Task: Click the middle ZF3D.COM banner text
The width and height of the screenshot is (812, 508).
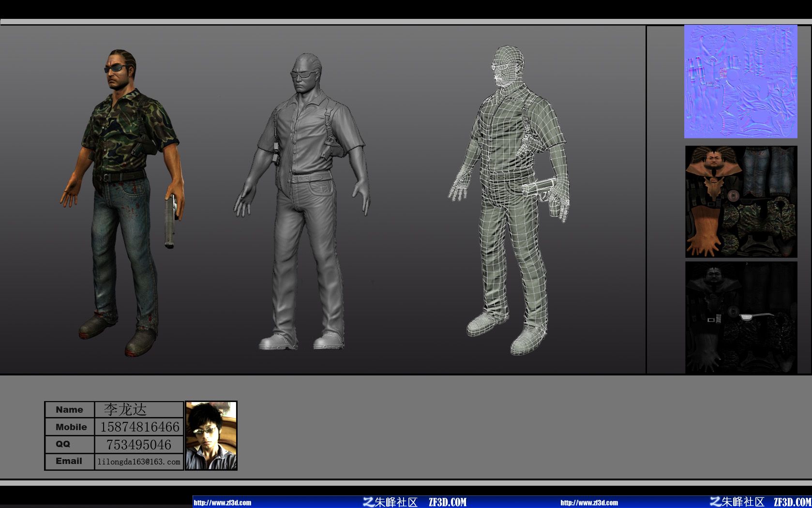Action: (448, 502)
